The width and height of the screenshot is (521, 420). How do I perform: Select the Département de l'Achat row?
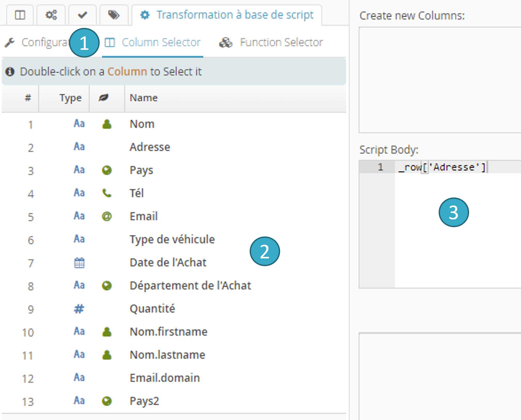174,286
